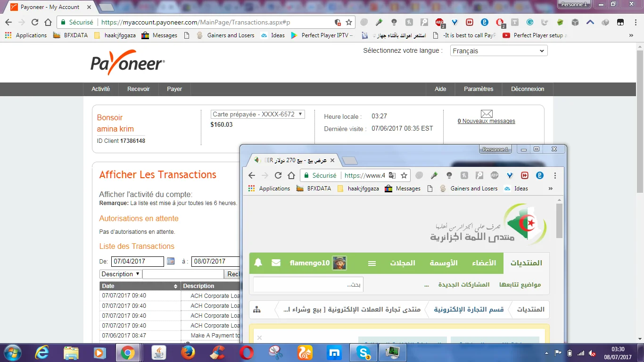Screen dimensions: 644x362
Task: Open the Perfect Player IPTV bookmark
Action: [x=322, y=35]
